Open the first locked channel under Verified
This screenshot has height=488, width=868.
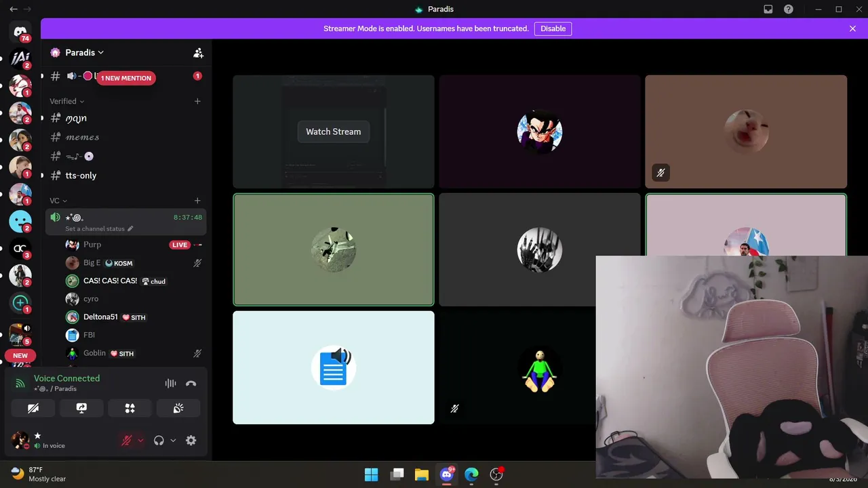pyautogui.click(x=125, y=119)
